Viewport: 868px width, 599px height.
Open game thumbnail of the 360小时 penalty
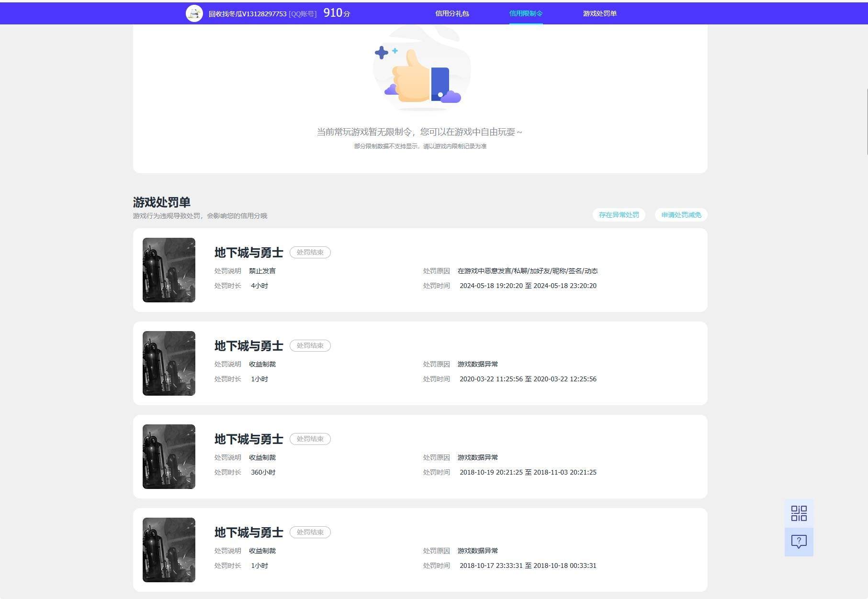(169, 456)
